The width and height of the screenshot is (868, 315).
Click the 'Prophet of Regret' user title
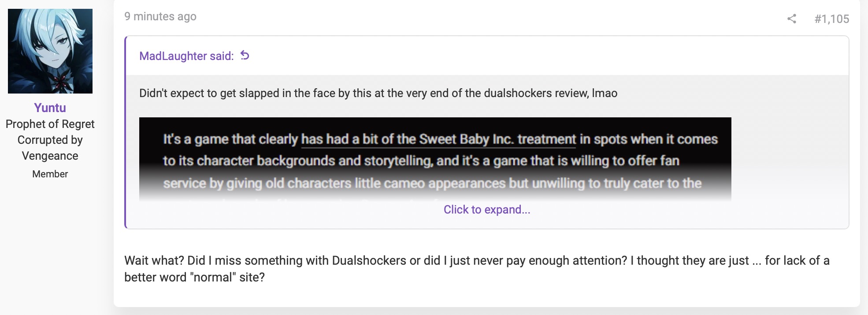[50, 124]
